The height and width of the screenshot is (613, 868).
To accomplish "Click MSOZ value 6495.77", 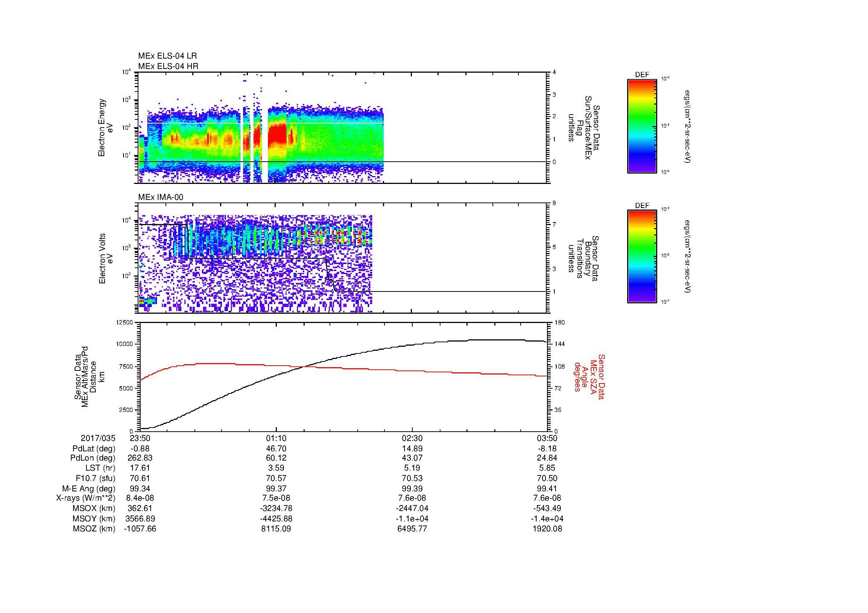I will [412, 529].
